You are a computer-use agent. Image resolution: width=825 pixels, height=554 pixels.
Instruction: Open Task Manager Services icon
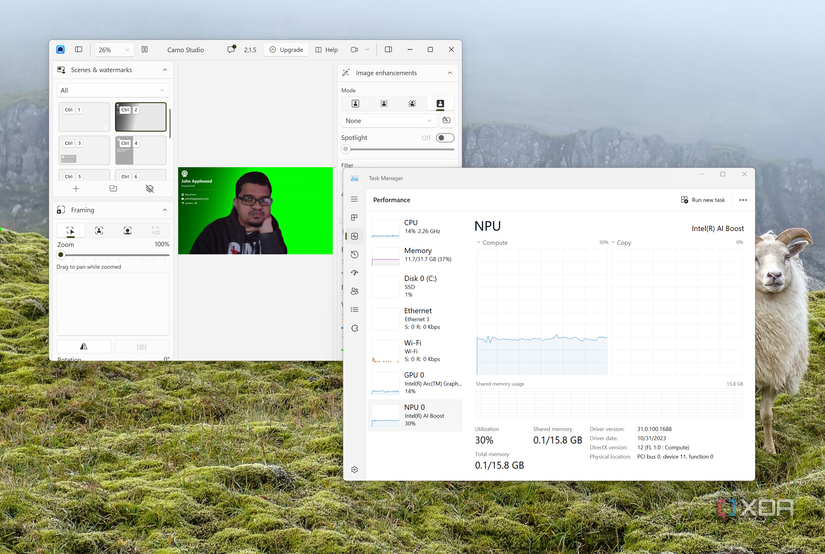coord(355,328)
